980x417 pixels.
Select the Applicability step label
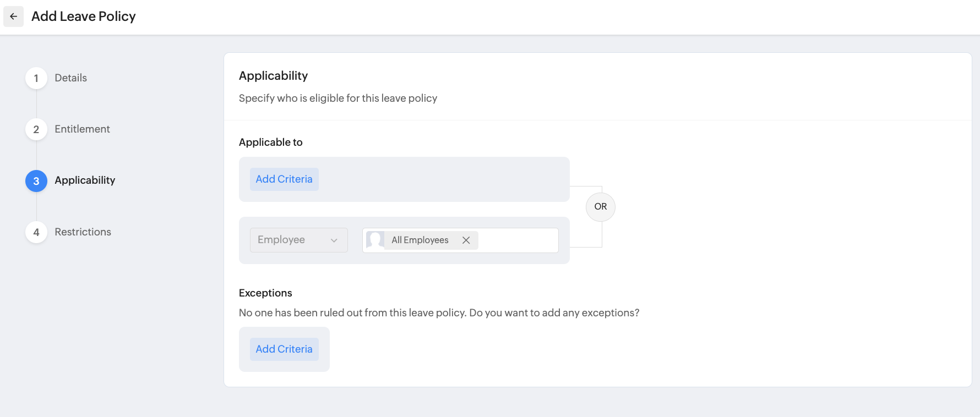(x=85, y=180)
